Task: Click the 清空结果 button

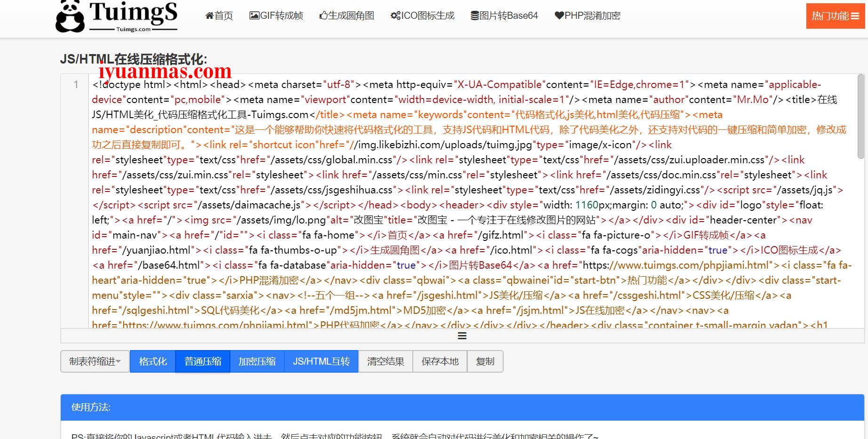Action: click(x=386, y=361)
